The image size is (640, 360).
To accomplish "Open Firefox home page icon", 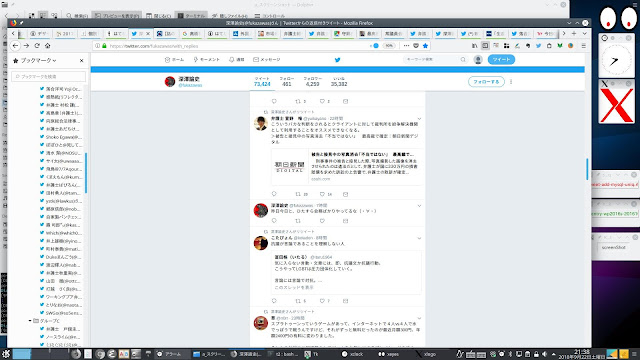I will tap(47, 46).
